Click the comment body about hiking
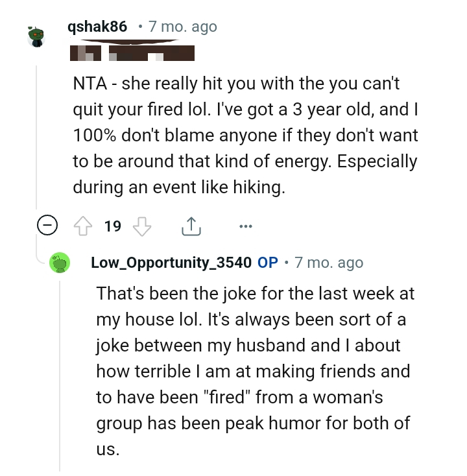The image size is (467, 476). point(245,136)
